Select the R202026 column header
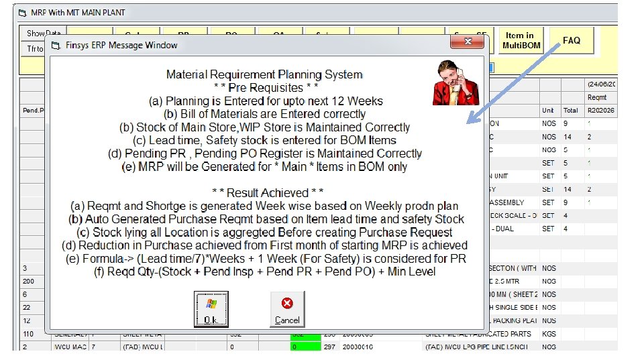 tap(601, 111)
